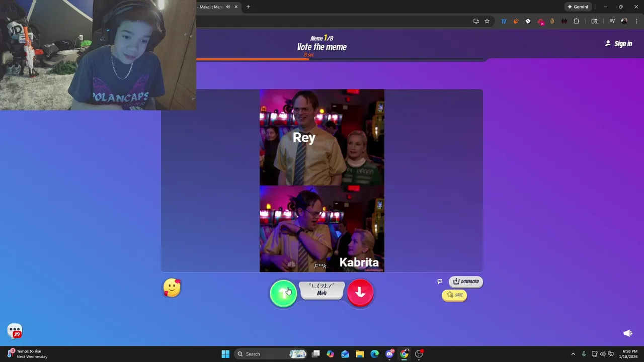This screenshot has height=362, width=644.
Task: Open chat bubble with 29 notifications
Action: tap(15, 331)
